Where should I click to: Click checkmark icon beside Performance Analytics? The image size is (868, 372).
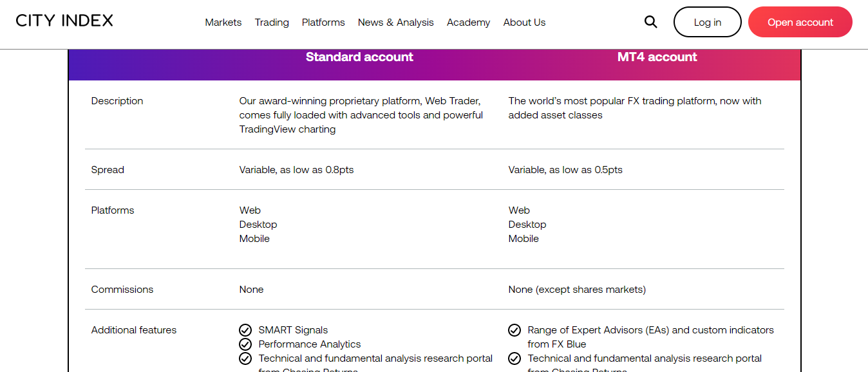pyautogui.click(x=245, y=344)
